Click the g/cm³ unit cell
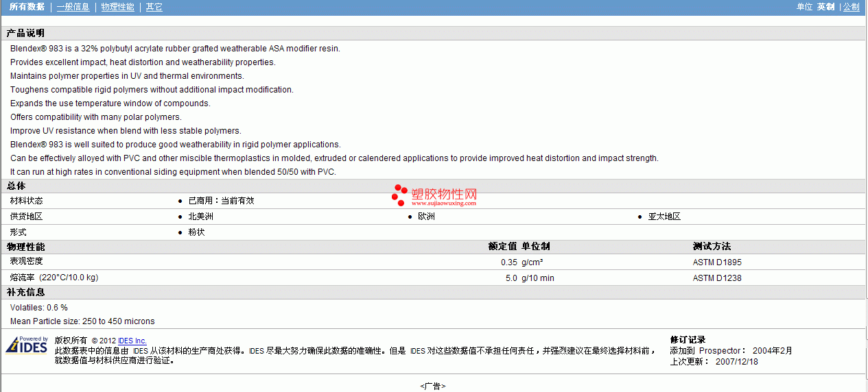The height and width of the screenshot is (392, 868). click(532, 262)
